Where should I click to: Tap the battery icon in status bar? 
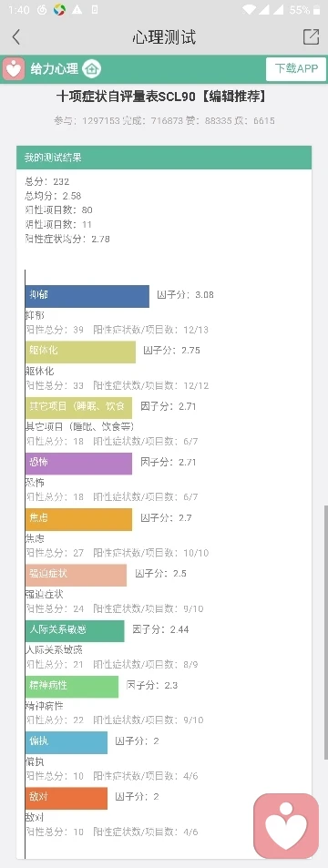point(316,10)
